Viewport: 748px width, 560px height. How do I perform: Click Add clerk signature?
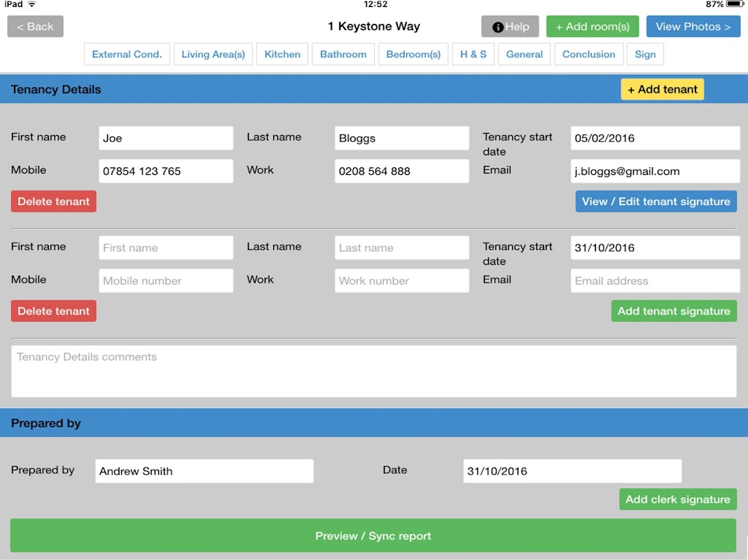678,500
